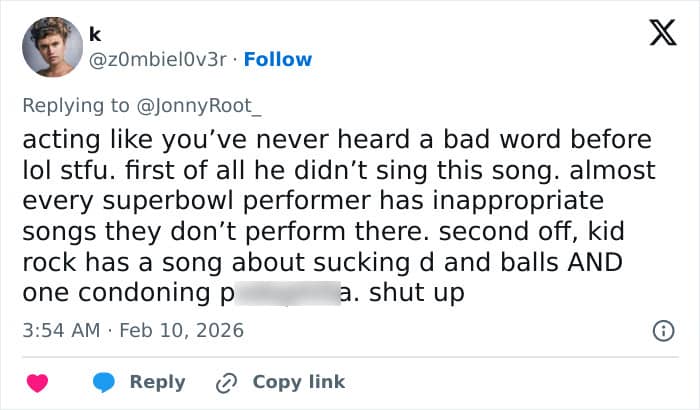The height and width of the screenshot is (410, 700).
Task: Follow the @z0mbiel0v3r account
Action: click(x=278, y=59)
